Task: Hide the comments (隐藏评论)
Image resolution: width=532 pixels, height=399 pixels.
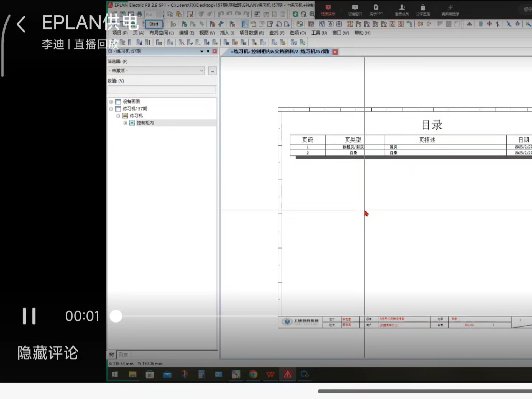Action: [x=48, y=353]
